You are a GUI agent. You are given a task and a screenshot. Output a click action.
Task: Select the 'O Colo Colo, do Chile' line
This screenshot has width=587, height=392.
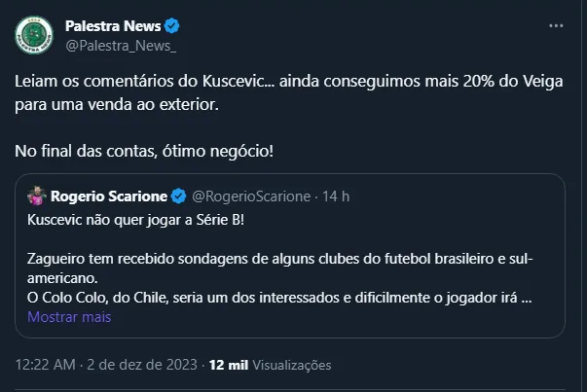click(278, 299)
